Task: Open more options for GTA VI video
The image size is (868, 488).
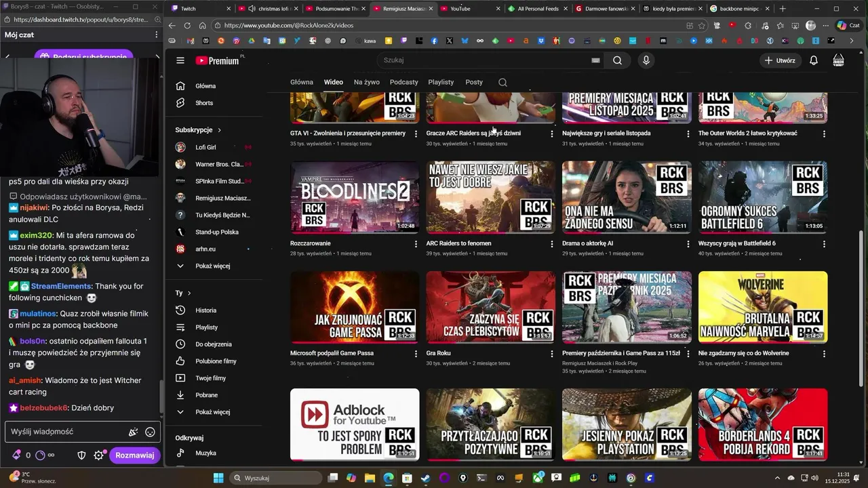Action: click(x=416, y=134)
